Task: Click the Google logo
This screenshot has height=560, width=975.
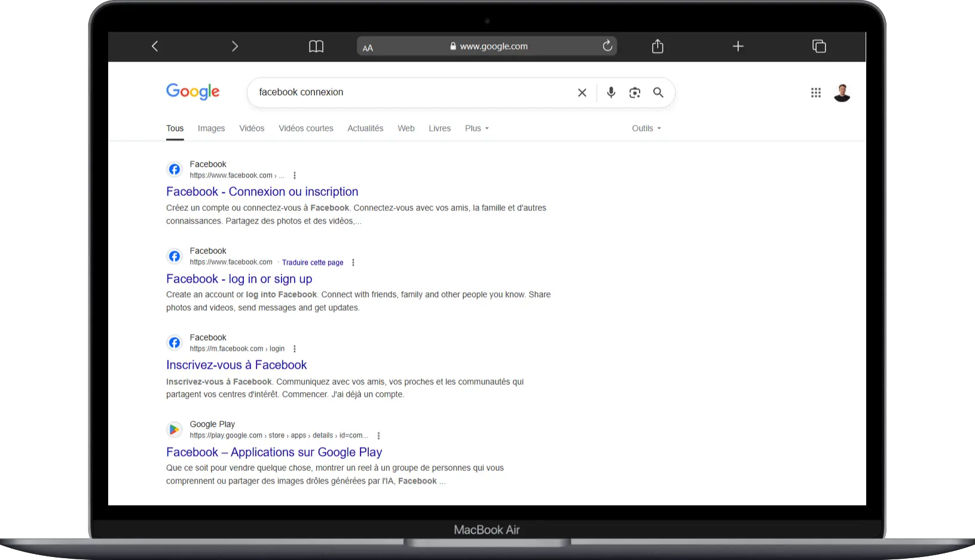Action: tap(192, 92)
